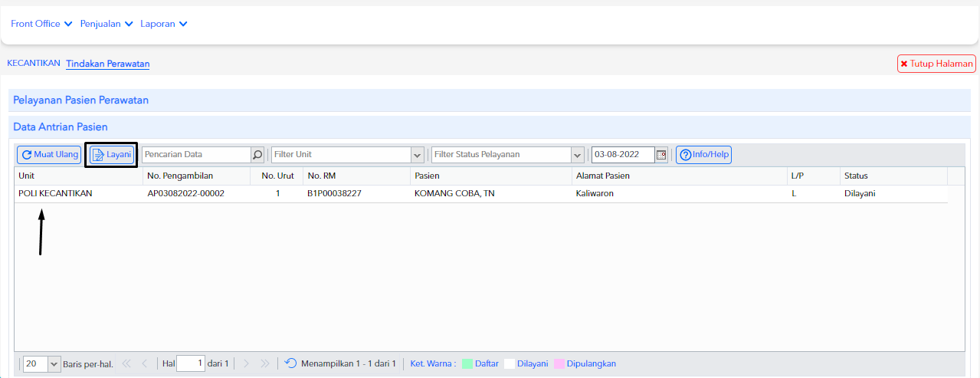Go to the previous page arrow
The width and height of the screenshot is (980, 378).
coord(145,363)
